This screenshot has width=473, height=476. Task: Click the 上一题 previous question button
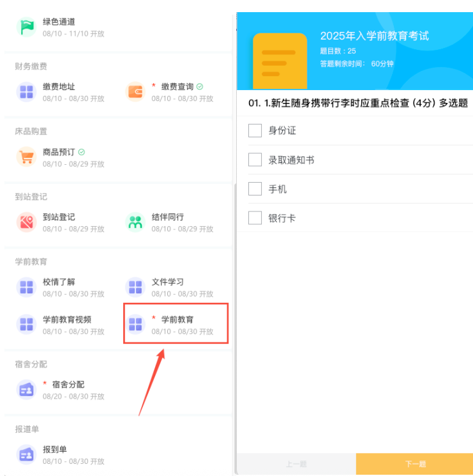(296, 464)
